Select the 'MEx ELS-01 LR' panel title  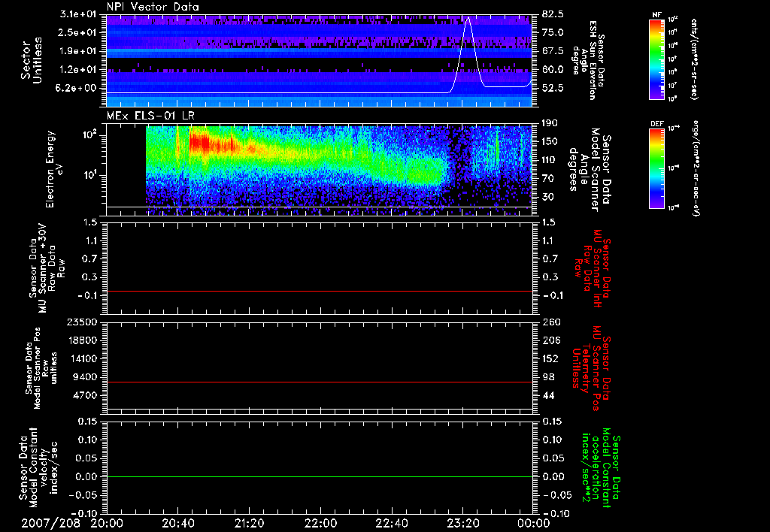150,116
